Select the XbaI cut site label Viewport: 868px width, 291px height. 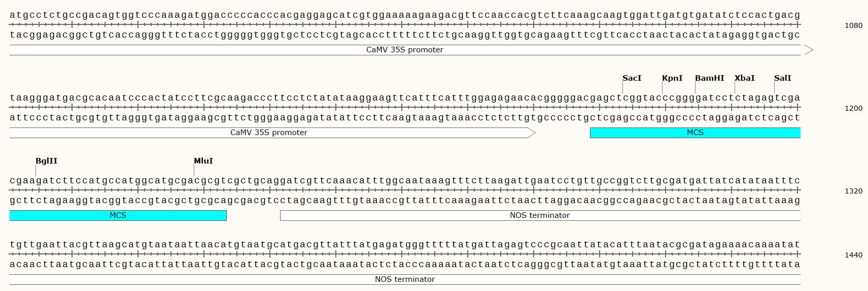click(x=744, y=78)
